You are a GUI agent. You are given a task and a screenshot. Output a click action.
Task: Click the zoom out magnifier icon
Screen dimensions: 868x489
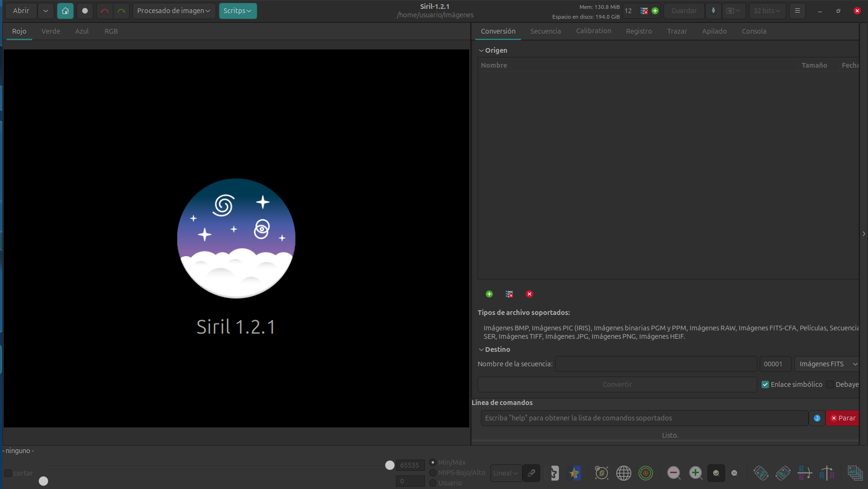[674, 473]
